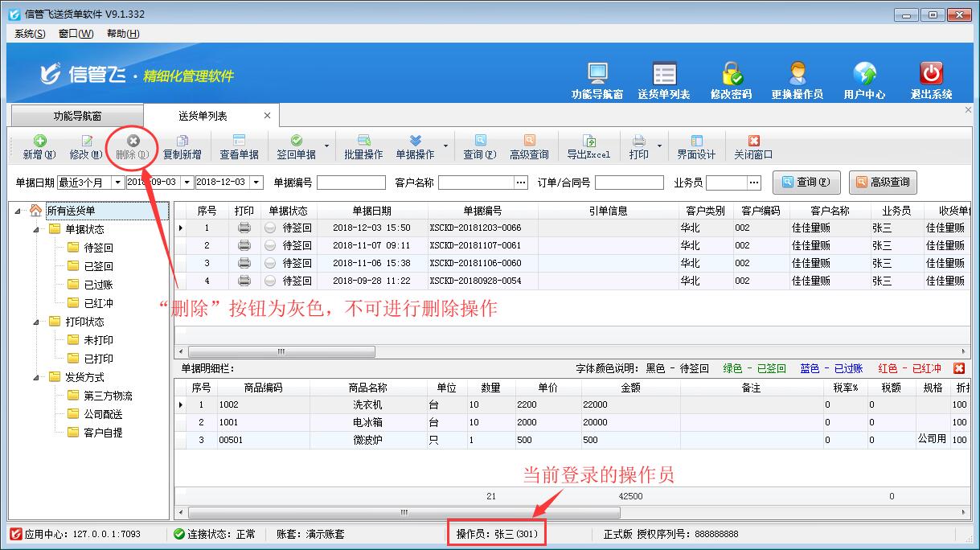The width and height of the screenshot is (980, 550).
Task: Open the 系统(S) menu
Action: pos(28,33)
